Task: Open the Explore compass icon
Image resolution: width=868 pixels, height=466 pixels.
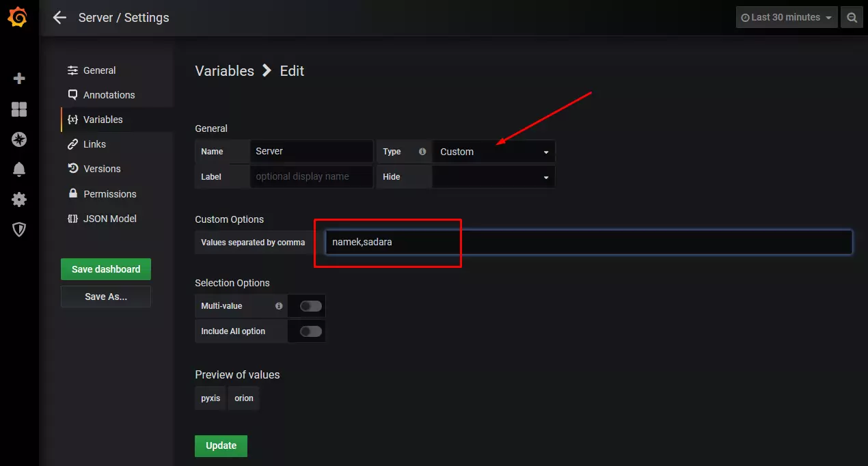Action: (19, 139)
